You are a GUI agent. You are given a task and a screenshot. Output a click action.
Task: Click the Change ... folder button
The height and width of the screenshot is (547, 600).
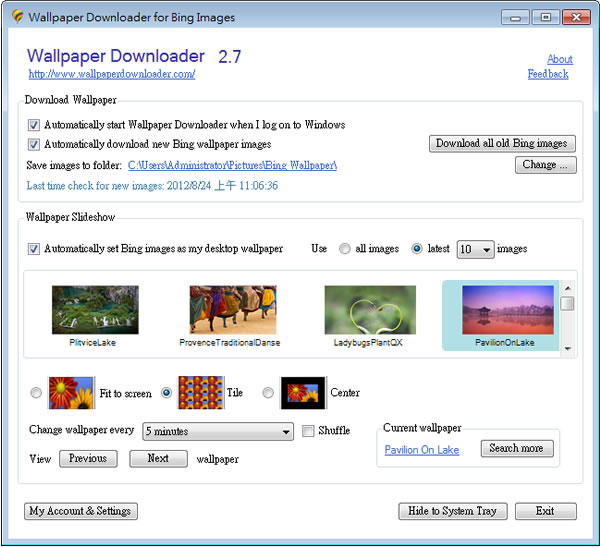(x=545, y=165)
